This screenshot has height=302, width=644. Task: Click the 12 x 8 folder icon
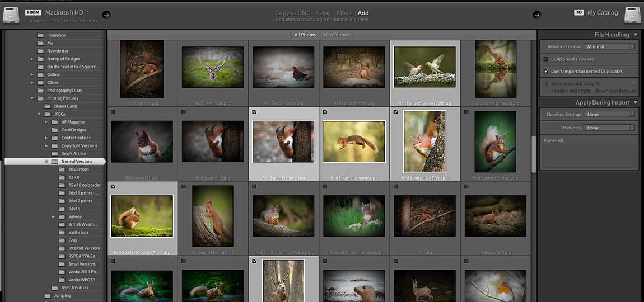point(62,177)
